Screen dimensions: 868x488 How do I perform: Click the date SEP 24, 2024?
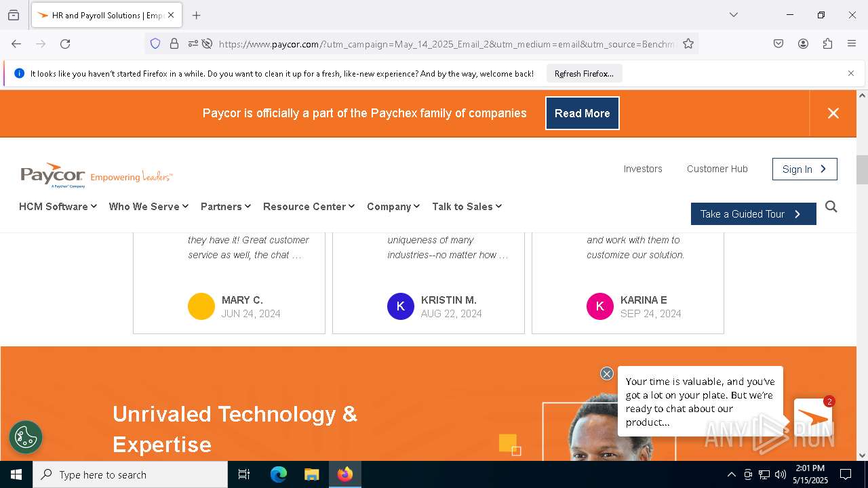tap(650, 314)
